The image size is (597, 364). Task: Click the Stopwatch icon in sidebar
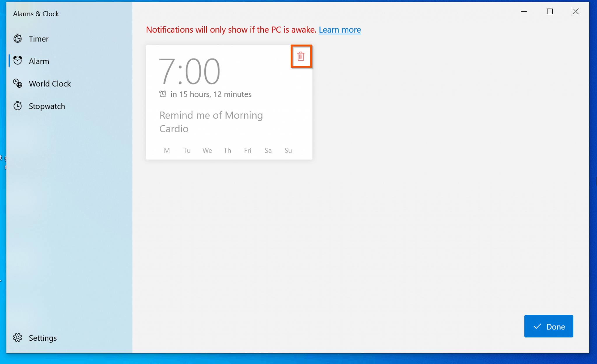(18, 106)
